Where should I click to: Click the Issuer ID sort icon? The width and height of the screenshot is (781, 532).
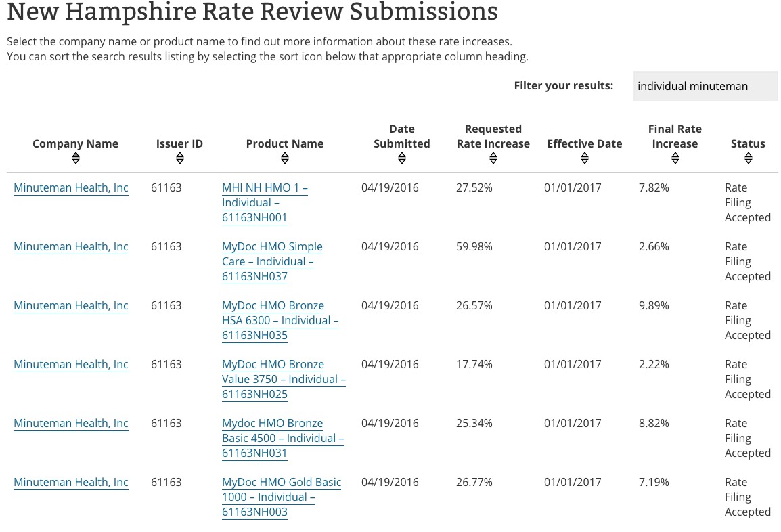179,158
